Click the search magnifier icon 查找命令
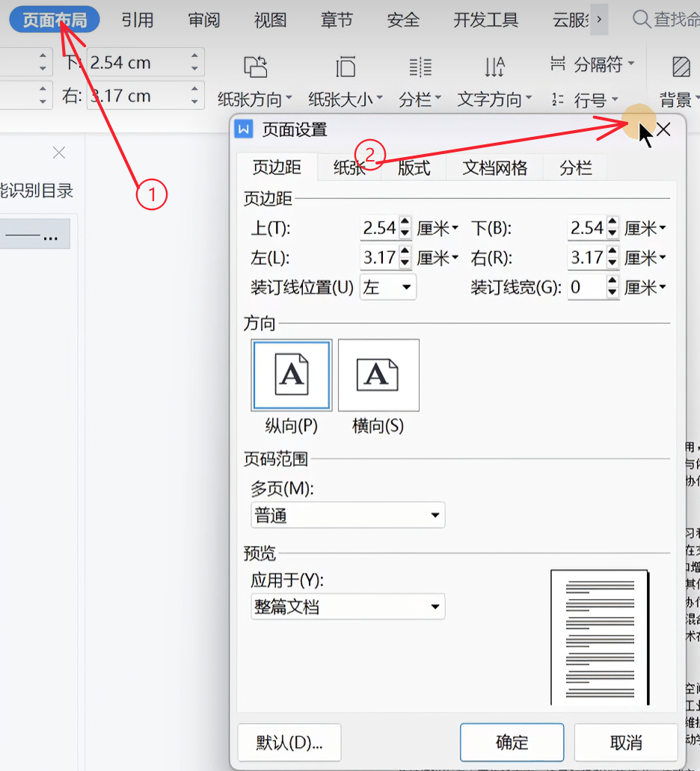Screen dimensions: 700x771 coord(642,19)
